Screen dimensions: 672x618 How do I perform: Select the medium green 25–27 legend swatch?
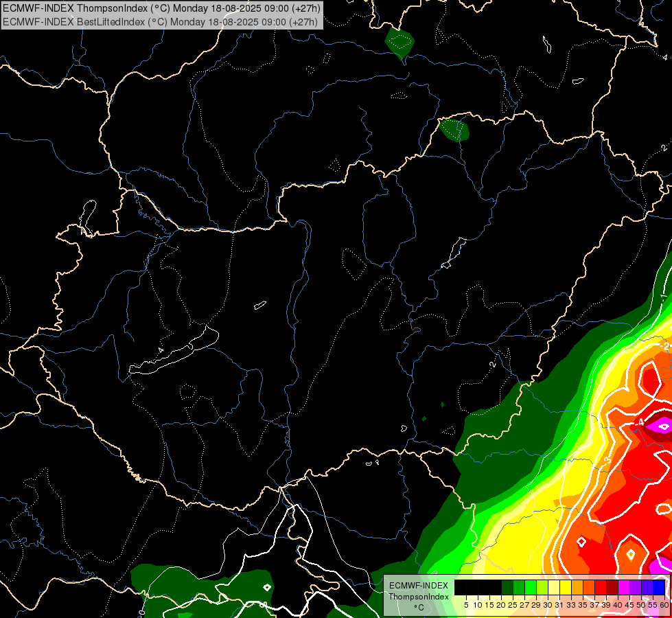pyautogui.click(x=519, y=588)
